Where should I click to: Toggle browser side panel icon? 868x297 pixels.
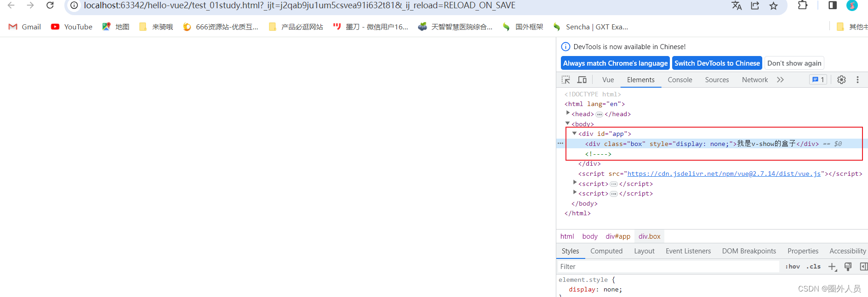(833, 6)
